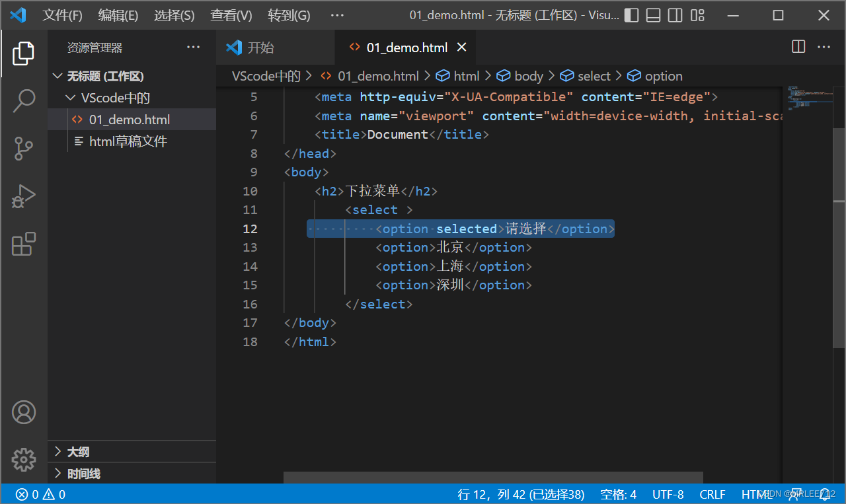Open Explorer panel more actions ellipsis
This screenshot has height=504, width=846.
(193, 47)
